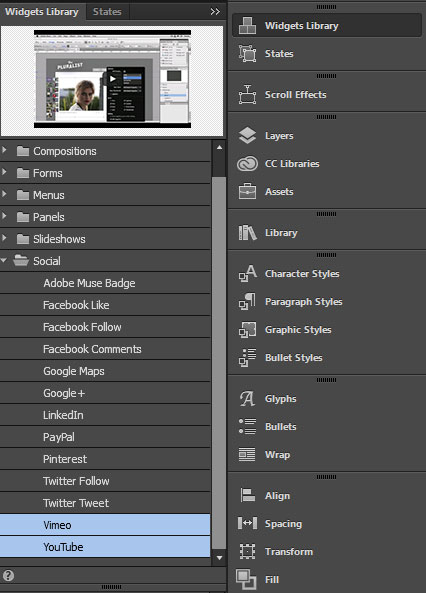Expand the Slideshows folder arrow
This screenshot has height=593, width=426.
(x=4, y=238)
